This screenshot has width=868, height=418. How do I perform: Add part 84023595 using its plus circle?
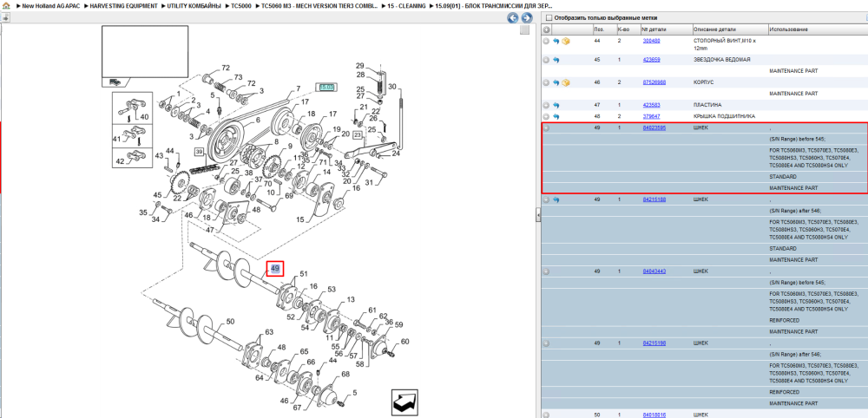[546, 128]
